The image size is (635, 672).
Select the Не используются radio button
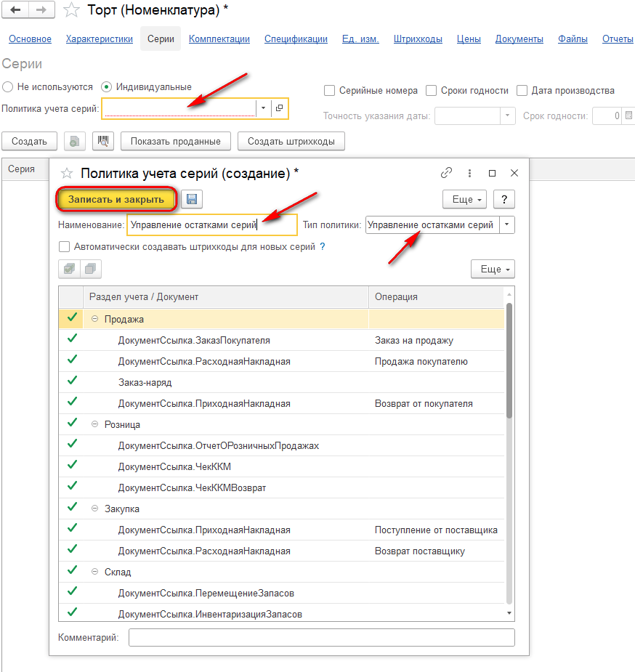coord(8,87)
